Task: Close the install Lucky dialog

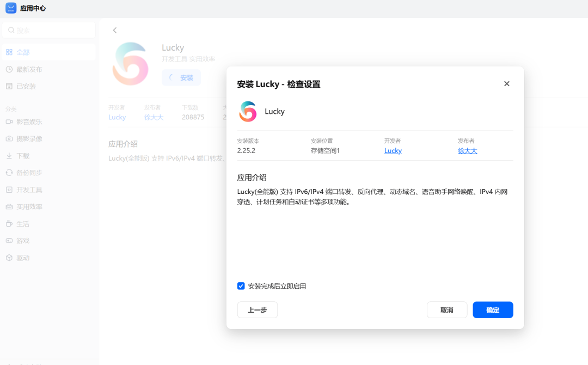Action: pyautogui.click(x=507, y=84)
